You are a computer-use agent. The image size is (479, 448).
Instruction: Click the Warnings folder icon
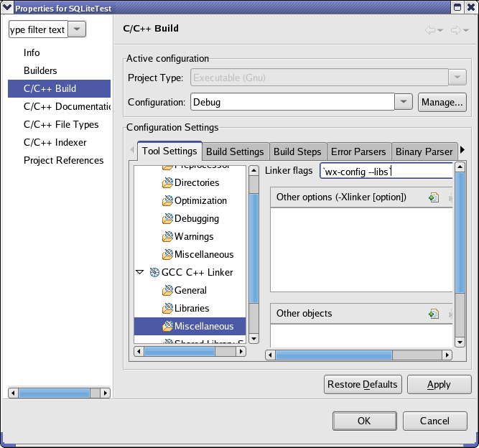167,236
